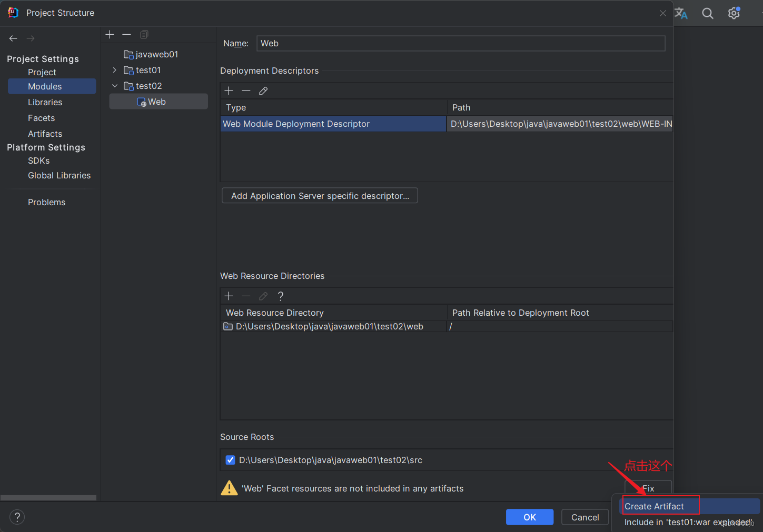Select the Web facet icon under test02
Screen dimensions: 763x532
[x=141, y=102]
